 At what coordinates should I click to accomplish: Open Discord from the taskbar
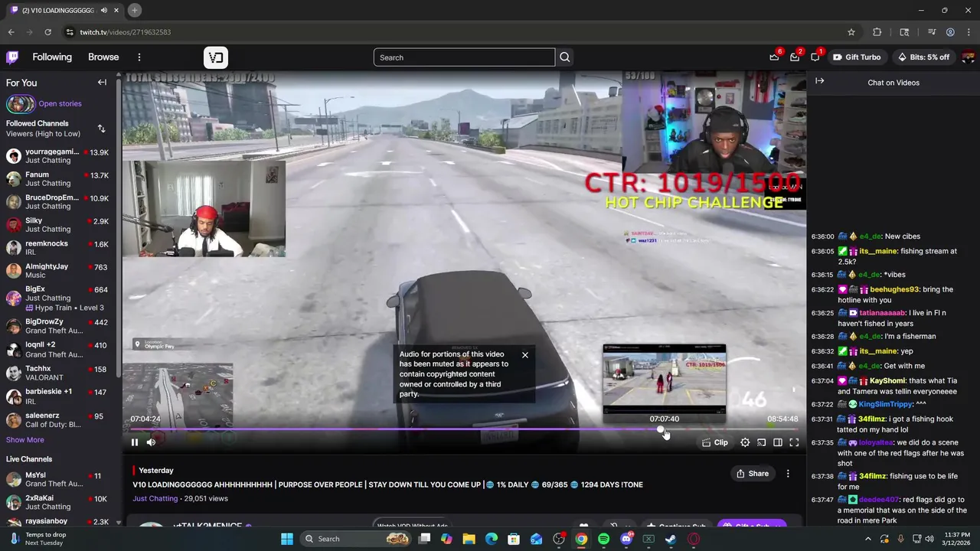click(x=626, y=539)
